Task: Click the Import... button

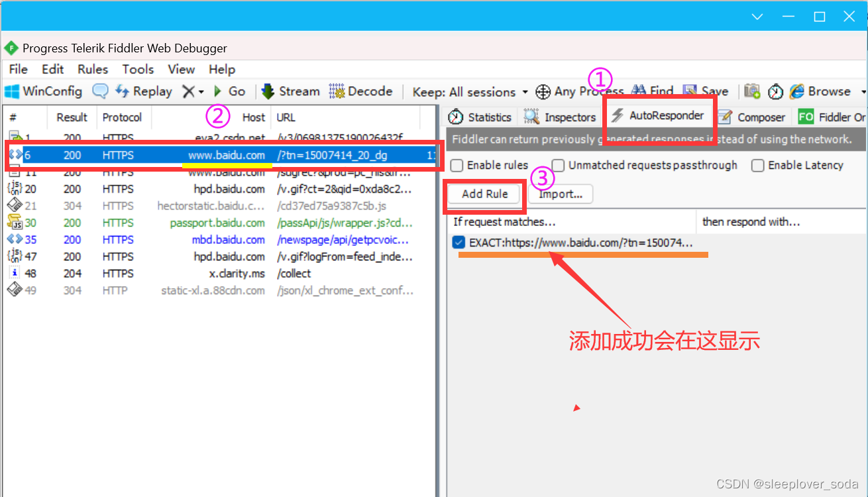Action: click(x=561, y=193)
